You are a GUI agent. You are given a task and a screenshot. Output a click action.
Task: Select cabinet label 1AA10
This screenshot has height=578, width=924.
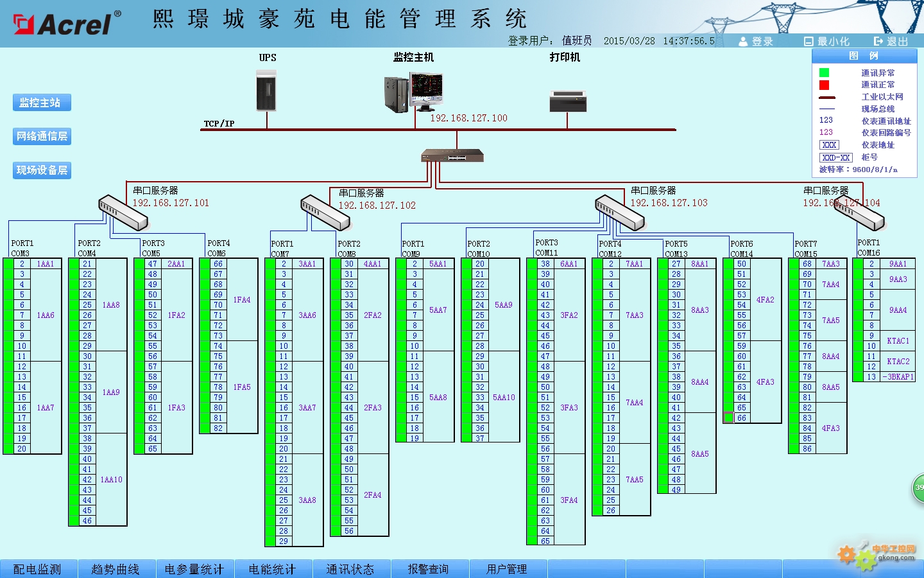click(111, 480)
